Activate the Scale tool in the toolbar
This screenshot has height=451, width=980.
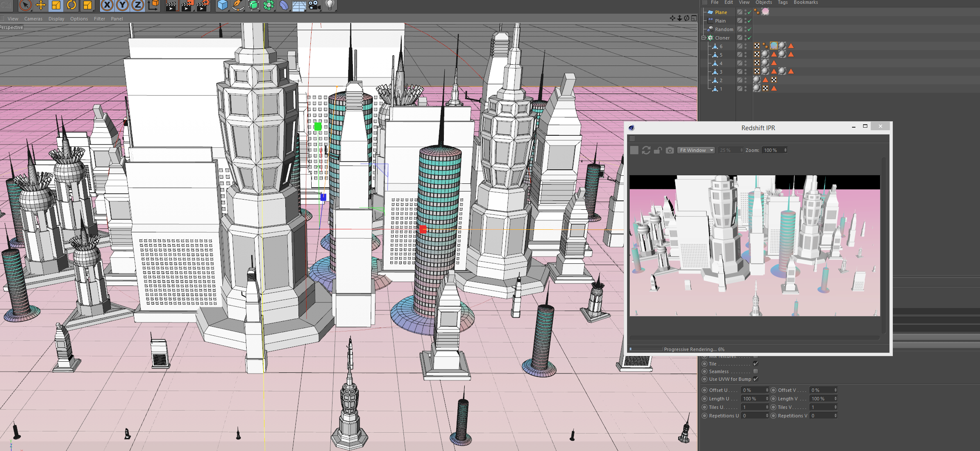[x=56, y=5]
